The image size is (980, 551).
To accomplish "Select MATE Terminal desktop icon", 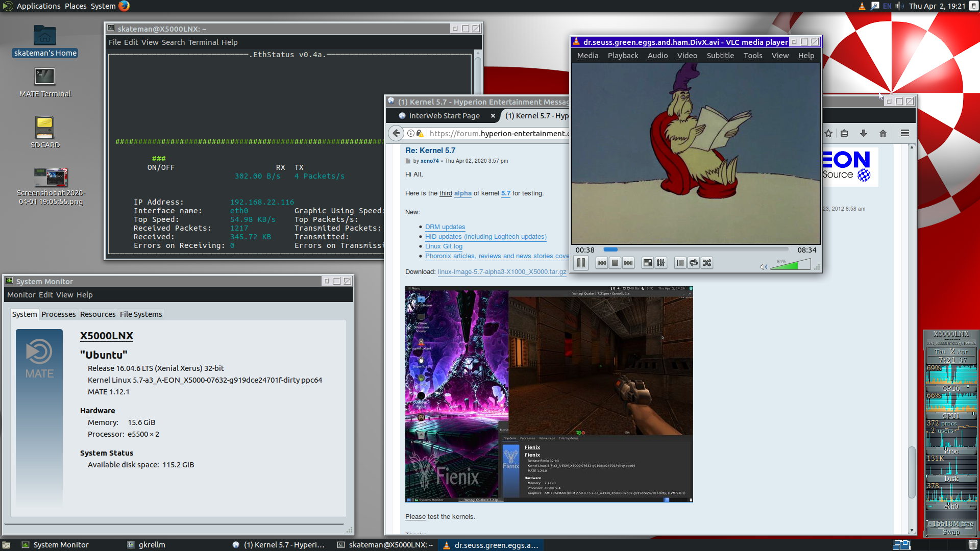I will tap(45, 83).
